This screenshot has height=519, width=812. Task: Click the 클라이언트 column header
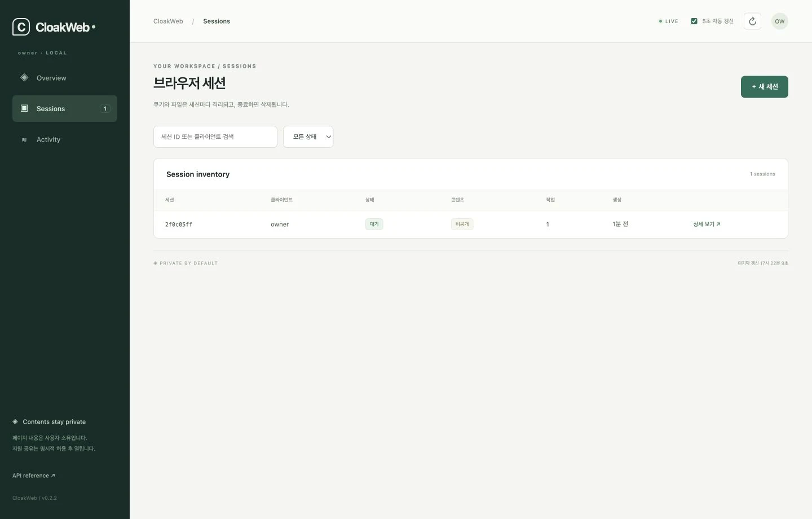281,200
